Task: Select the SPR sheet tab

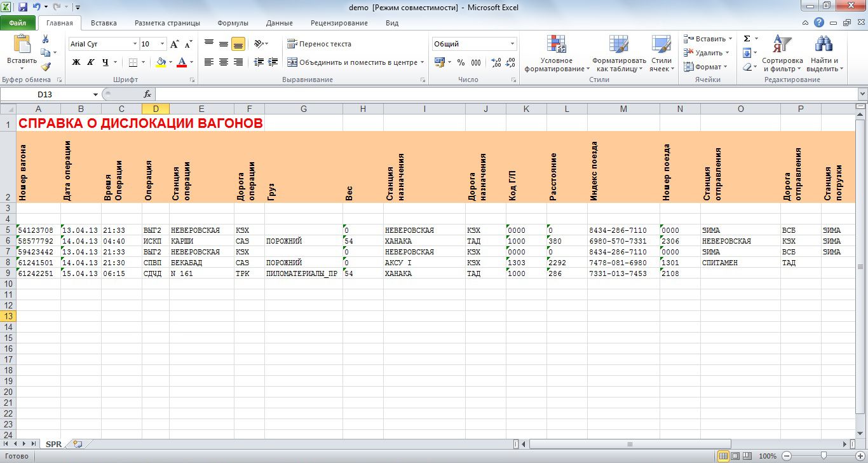Action: [x=53, y=444]
